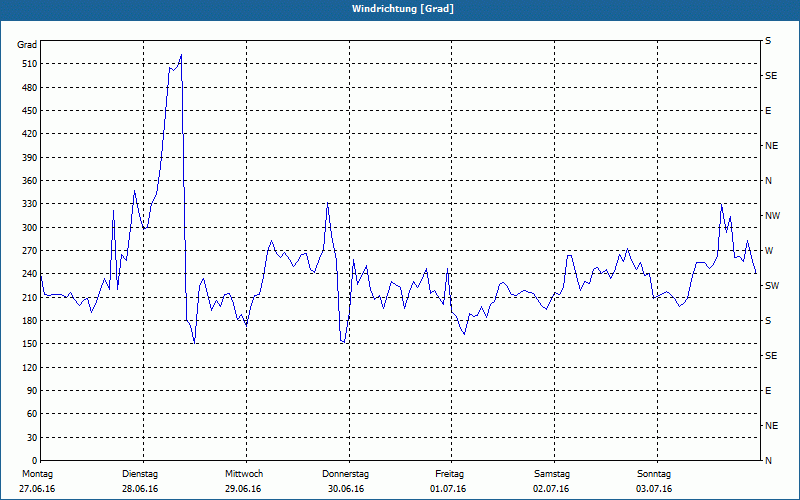
Task: Click the date 03.07.16
Action: (x=654, y=489)
